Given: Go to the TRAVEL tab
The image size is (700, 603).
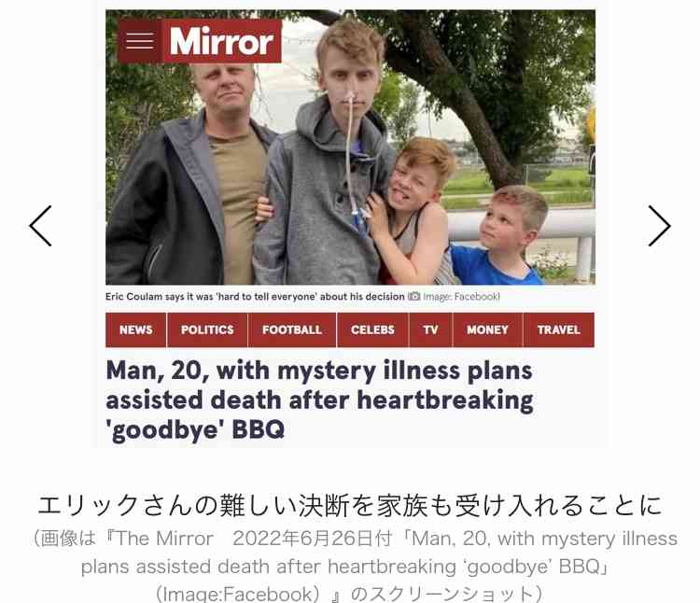Looking at the screenshot, I should coord(558,330).
